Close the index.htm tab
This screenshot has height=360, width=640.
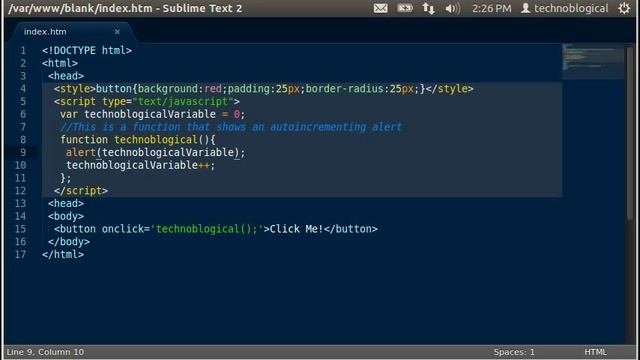tap(117, 32)
